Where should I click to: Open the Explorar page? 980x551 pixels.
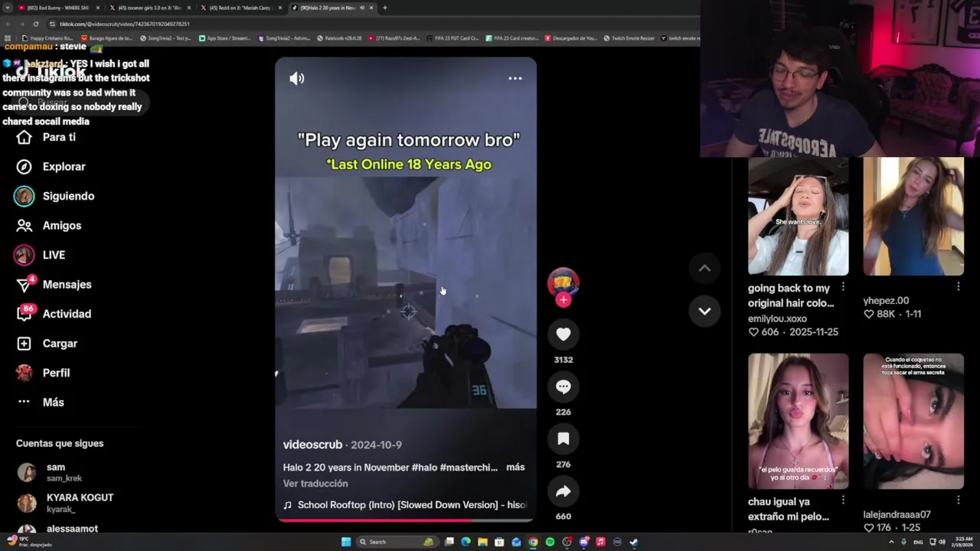tap(51, 166)
